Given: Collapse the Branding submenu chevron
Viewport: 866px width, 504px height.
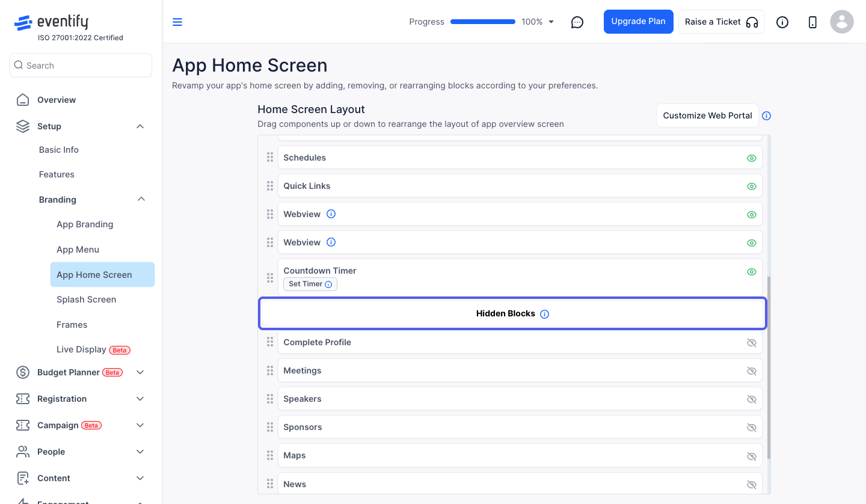Looking at the screenshot, I should point(141,199).
